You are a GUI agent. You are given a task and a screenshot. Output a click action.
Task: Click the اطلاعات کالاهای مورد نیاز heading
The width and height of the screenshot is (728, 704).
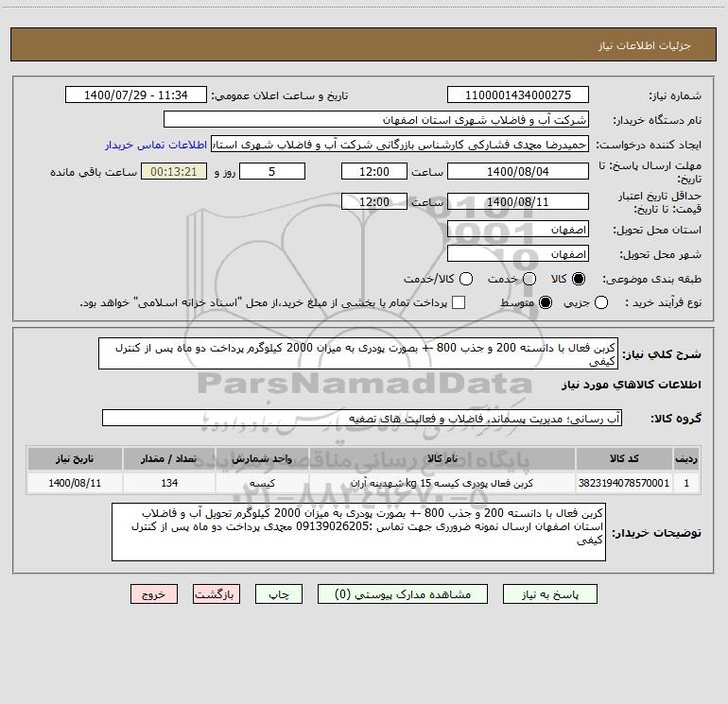point(632,385)
